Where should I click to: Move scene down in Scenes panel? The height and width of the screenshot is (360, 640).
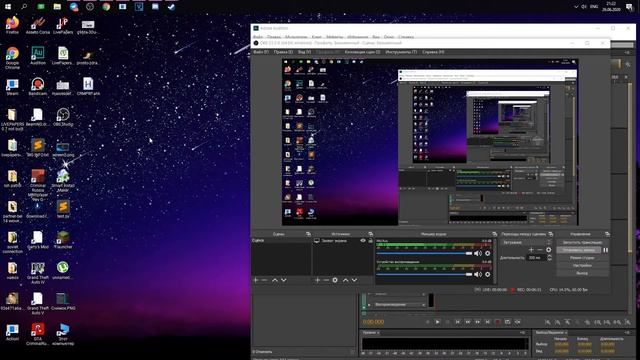(284, 280)
